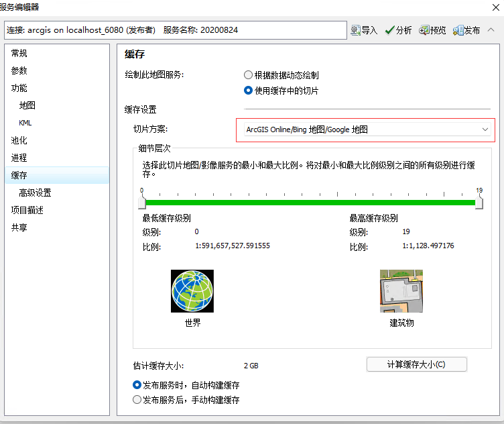This screenshot has width=504, height=424.
Task: Open the 常规 settings page
Action: coord(19,54)
